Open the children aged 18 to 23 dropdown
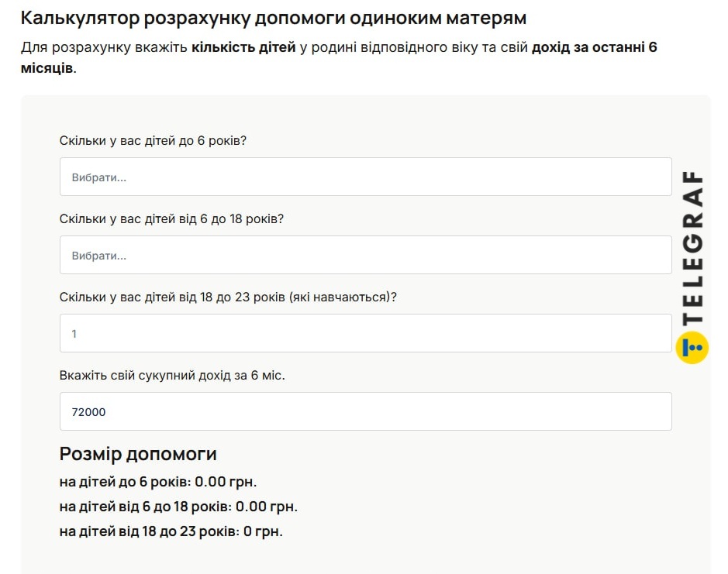 (365, 333)
